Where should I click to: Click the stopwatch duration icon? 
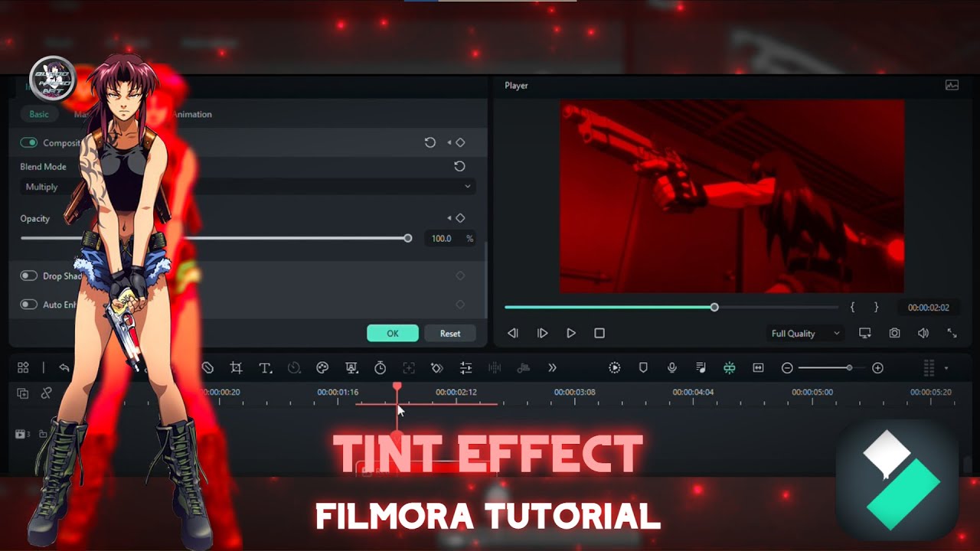click(x=380, y=368)
